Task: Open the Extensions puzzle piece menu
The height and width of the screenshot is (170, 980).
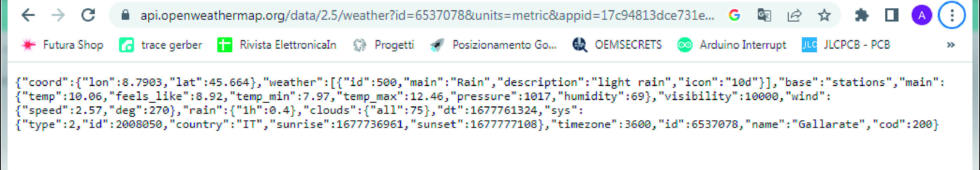Action: click(861, 15)
